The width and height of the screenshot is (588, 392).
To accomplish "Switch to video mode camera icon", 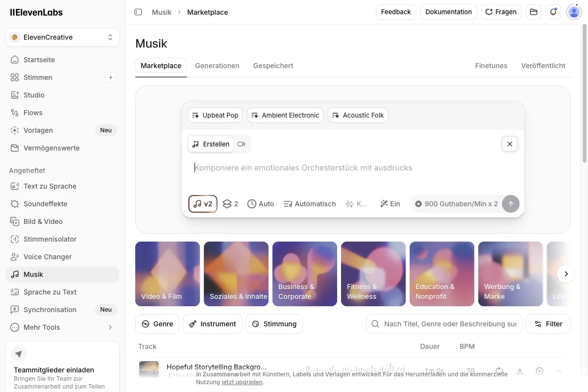I will pos(241,144).
